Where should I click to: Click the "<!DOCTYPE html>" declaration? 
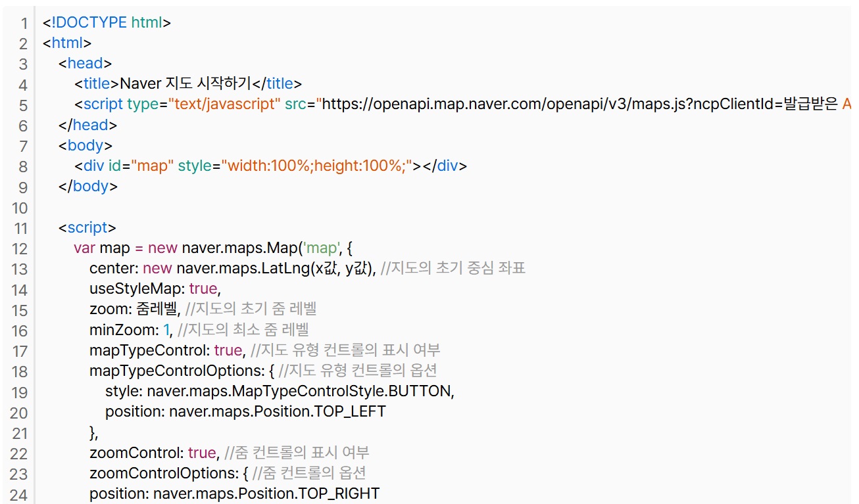(x=107, y=22)
